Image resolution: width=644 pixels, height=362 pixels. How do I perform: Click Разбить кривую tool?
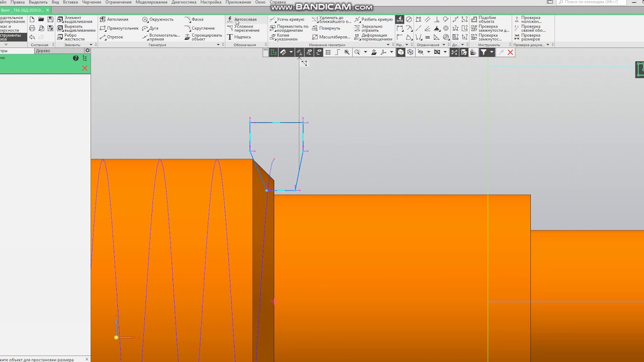coord(373,20)
